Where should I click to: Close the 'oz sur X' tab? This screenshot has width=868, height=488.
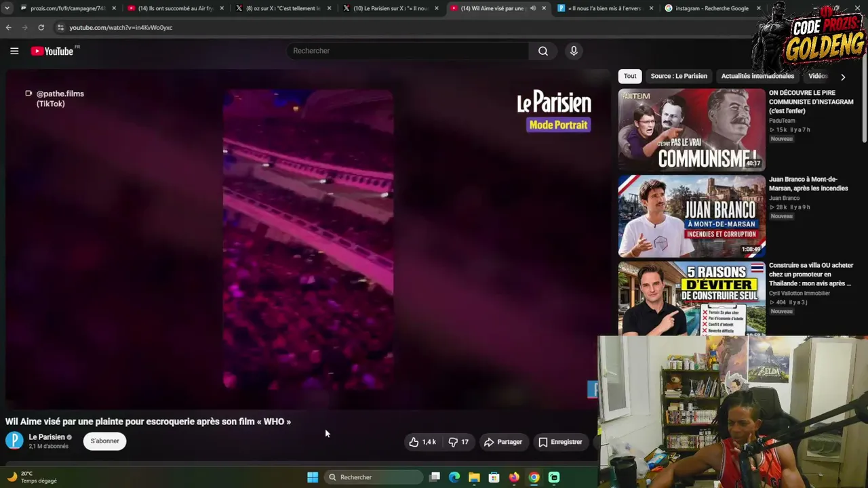[x=328, y=8]
